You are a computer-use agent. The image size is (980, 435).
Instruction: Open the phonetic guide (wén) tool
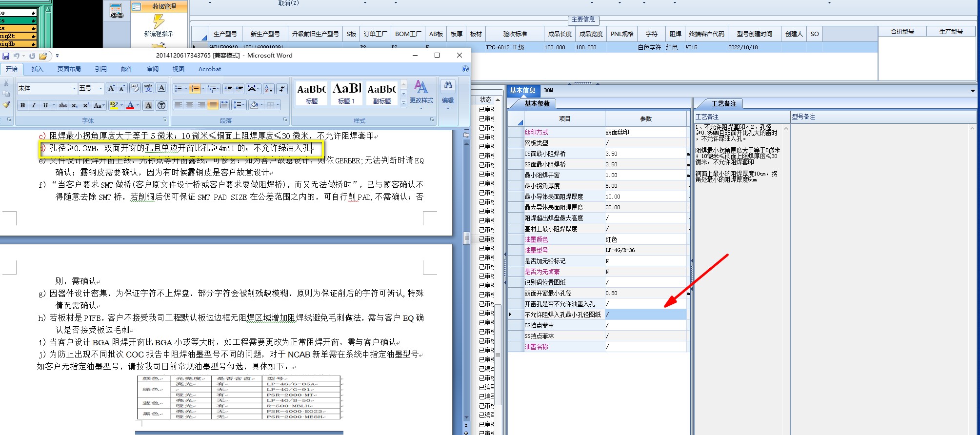point(148,88)
